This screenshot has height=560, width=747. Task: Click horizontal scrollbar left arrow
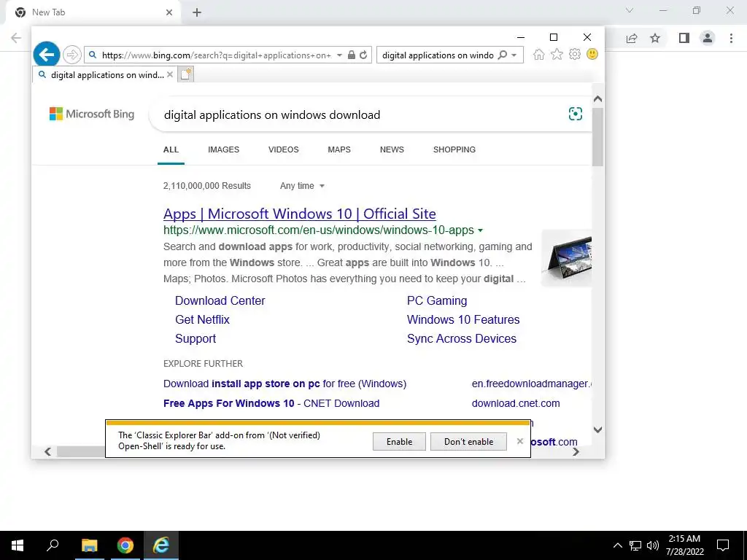pos(47,451)
